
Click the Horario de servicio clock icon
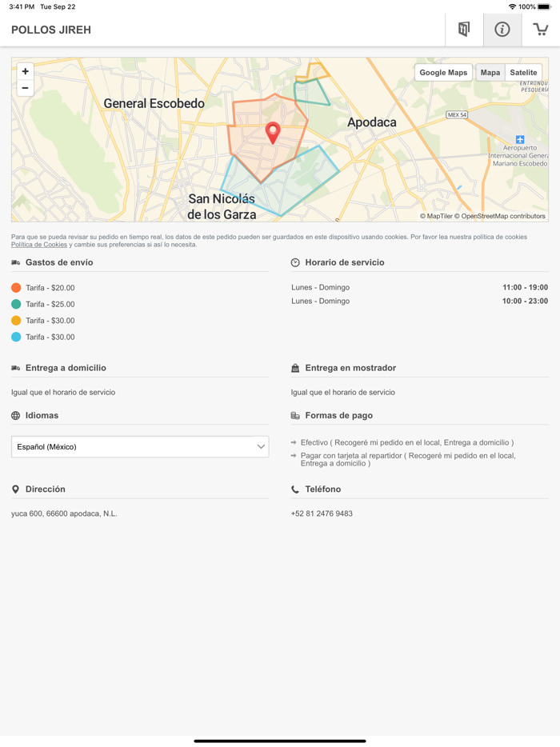(295, 262)
